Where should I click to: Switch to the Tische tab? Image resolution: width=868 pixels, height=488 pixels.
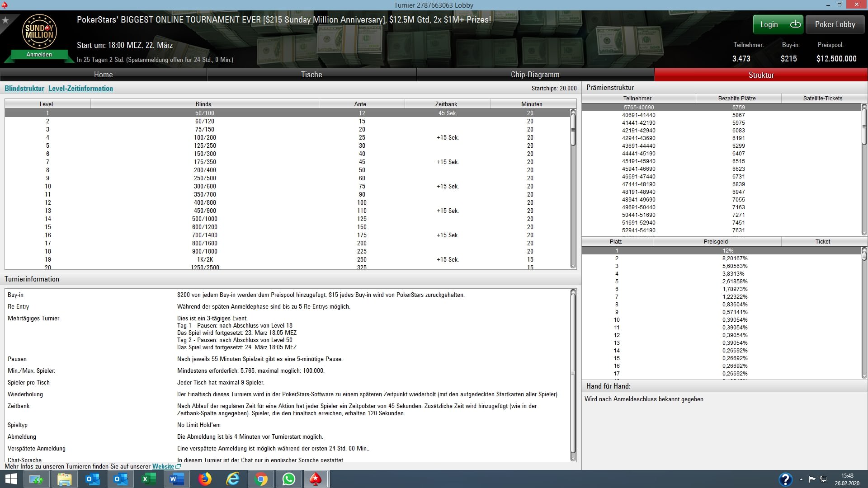click(x=311, y=75)
